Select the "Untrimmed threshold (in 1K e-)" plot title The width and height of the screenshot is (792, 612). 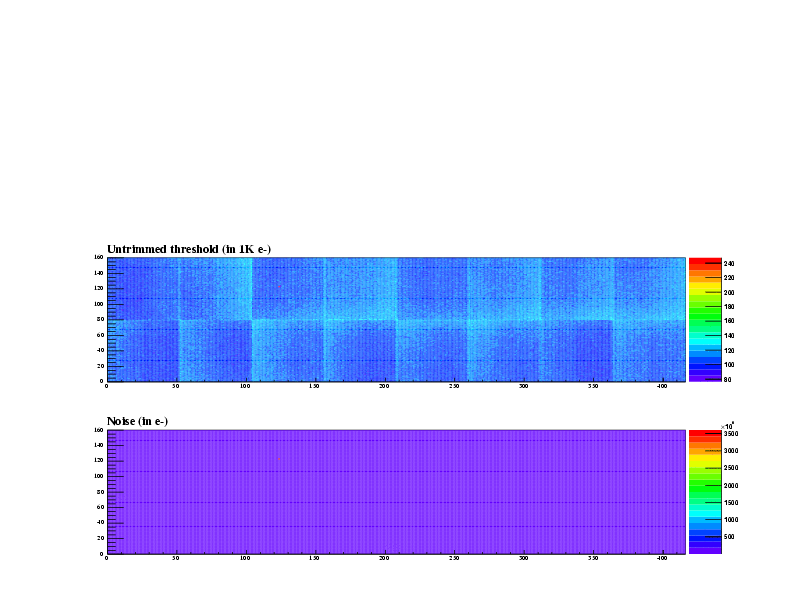pos(189,249)
